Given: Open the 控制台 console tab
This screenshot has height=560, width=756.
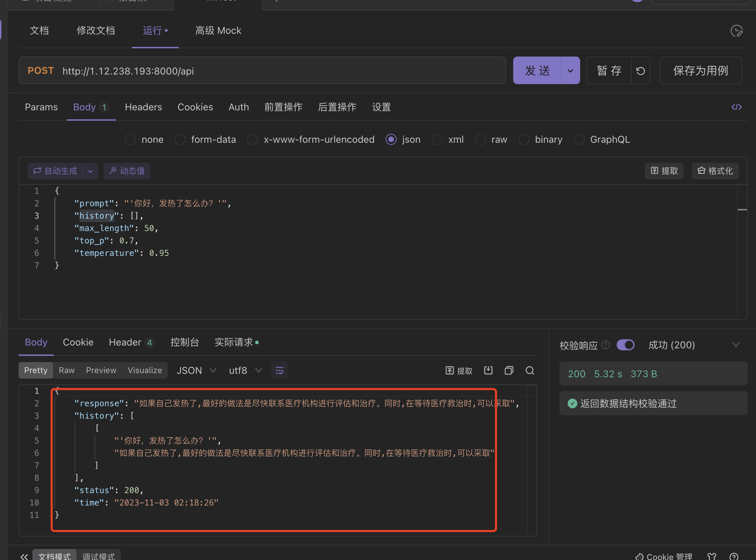Looking at the screenshot, I should pyautogui.click(x=185, y=342).
